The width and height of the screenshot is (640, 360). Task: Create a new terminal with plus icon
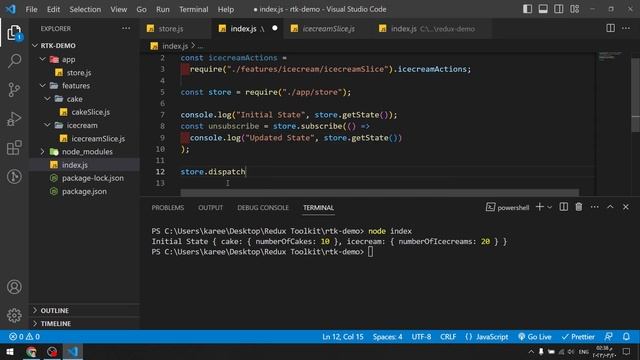539,207
